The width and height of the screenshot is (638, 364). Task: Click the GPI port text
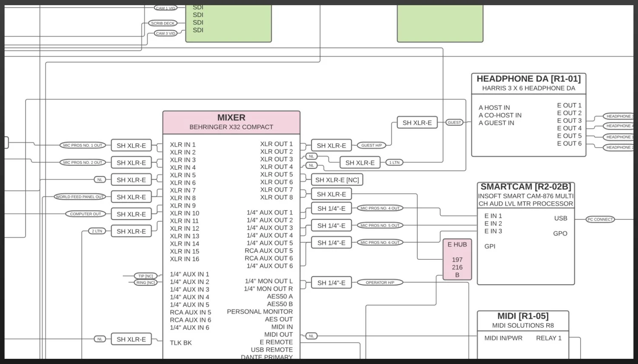click(x=490, y=246)
